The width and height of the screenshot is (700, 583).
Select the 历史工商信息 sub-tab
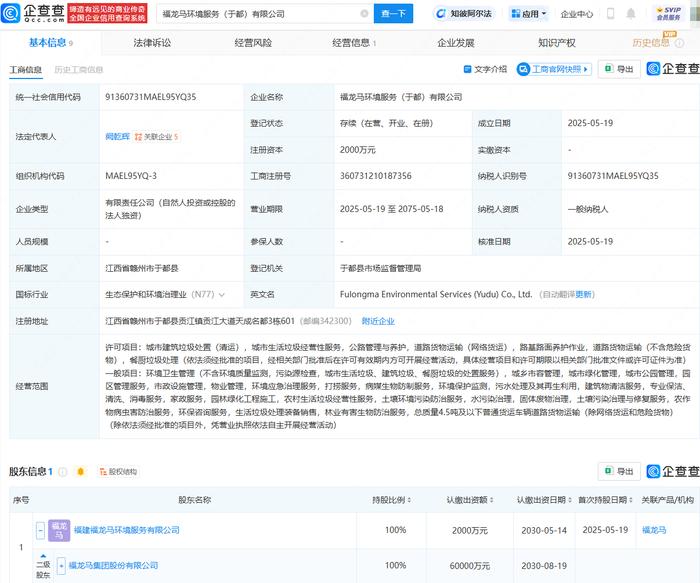(x=79, y=70)
